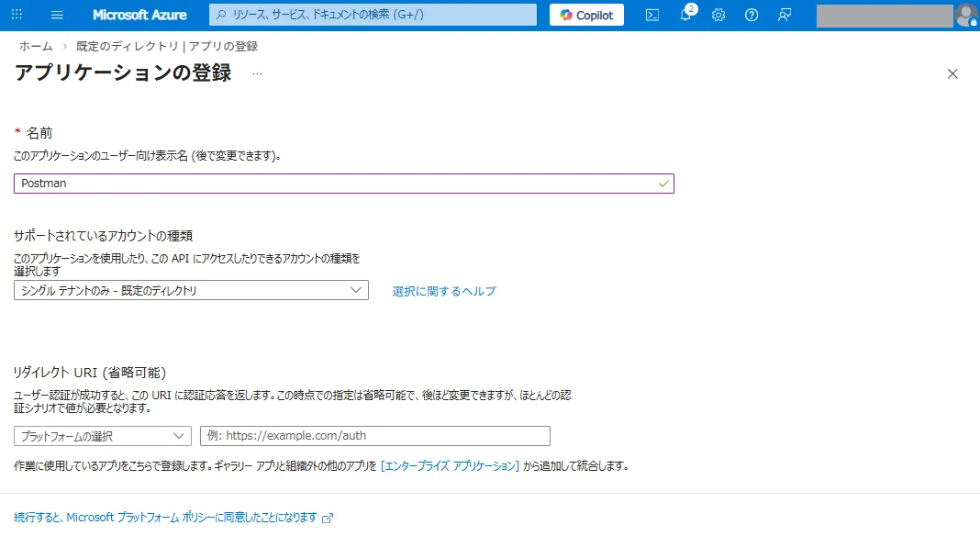Click the 選択に関するヘルプ link
The width and height of the screenshot is (980, 536).
click(x=443, y=291)
